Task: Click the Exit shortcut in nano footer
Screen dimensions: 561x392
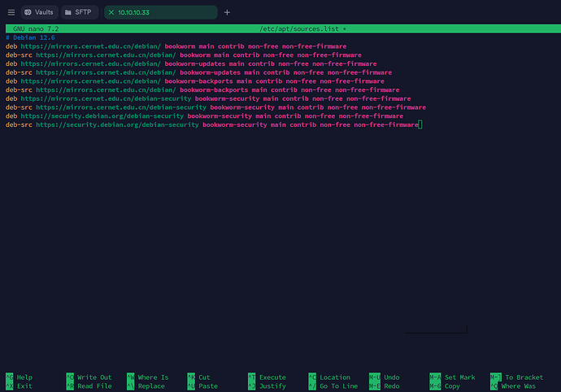Action: 19,386
